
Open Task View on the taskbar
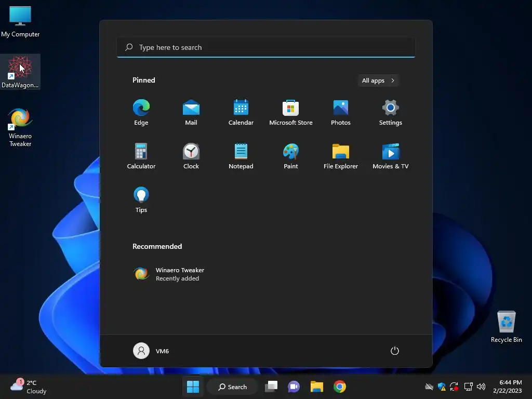tap(271, 387)
